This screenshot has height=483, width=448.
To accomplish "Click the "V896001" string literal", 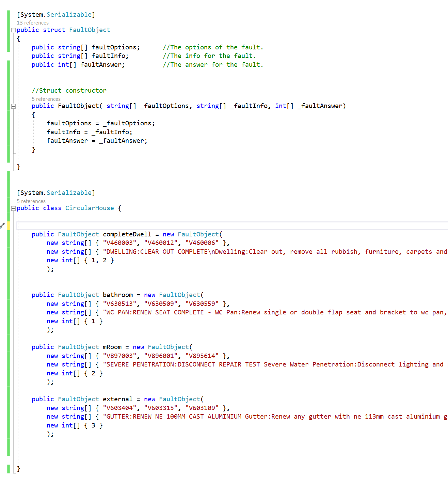I will (161, 356).
